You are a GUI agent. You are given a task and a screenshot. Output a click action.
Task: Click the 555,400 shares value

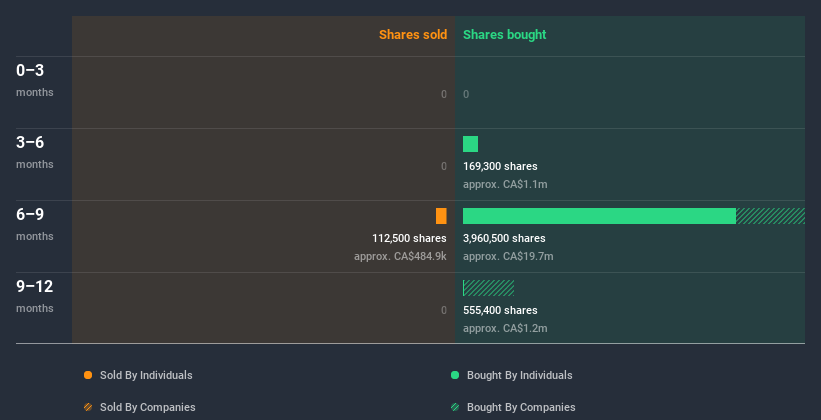(500, 311)
